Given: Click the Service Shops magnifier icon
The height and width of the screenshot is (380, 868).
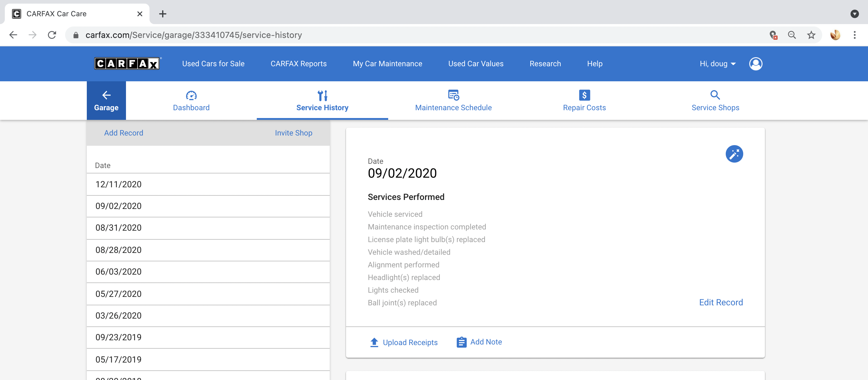Looking at the screenshot, I should [715, 95].
